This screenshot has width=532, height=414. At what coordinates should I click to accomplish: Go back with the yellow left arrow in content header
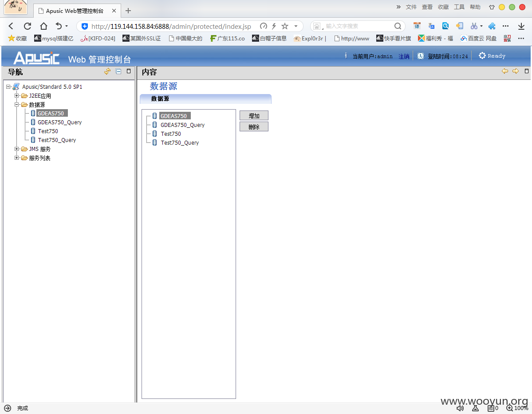[x=505, y=71]
